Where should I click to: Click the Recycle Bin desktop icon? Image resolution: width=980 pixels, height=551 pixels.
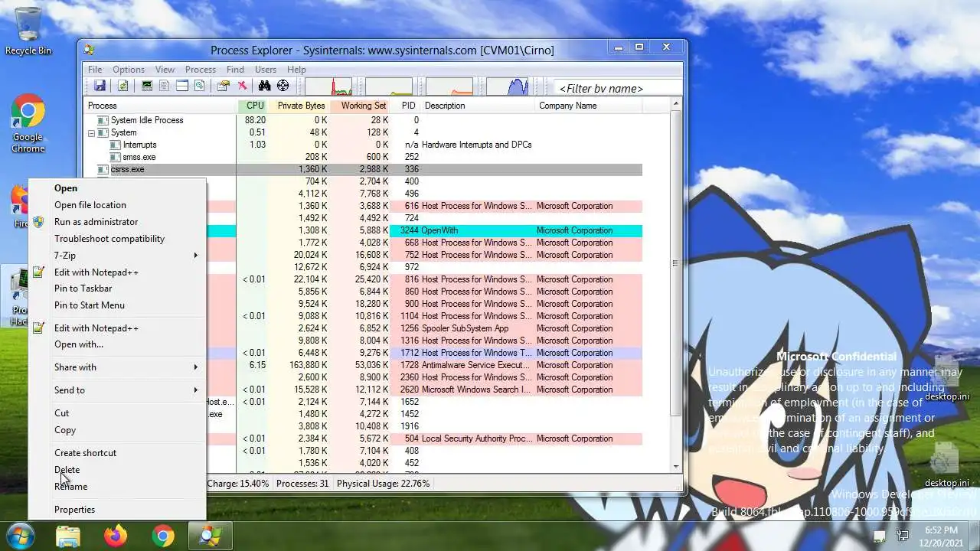[28, 32]
